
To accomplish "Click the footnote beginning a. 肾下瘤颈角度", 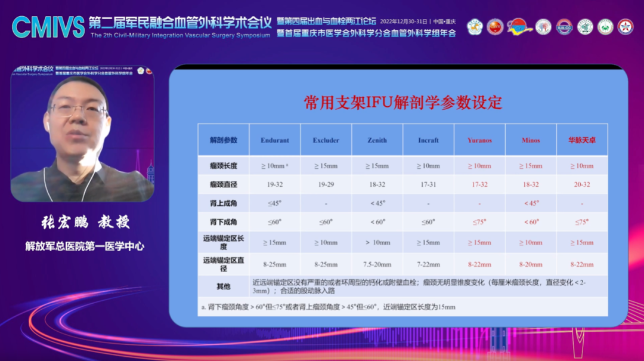I will [x=328, y=307].
